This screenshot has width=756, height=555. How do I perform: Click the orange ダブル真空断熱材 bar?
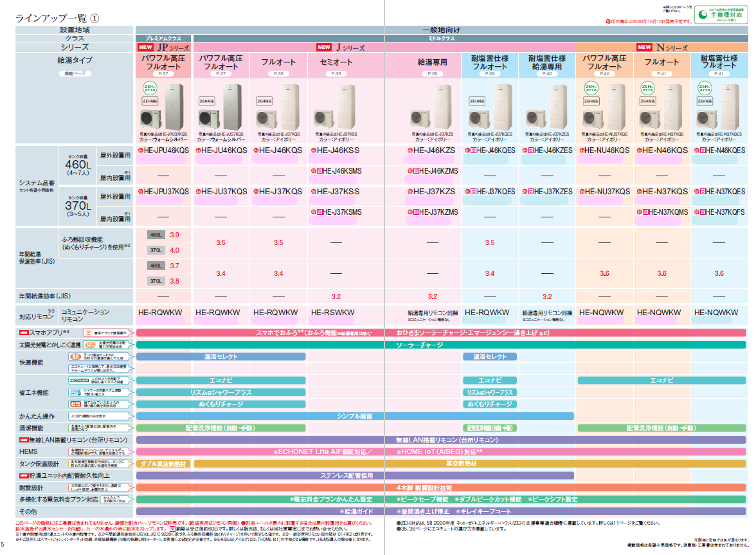point(163,464)
